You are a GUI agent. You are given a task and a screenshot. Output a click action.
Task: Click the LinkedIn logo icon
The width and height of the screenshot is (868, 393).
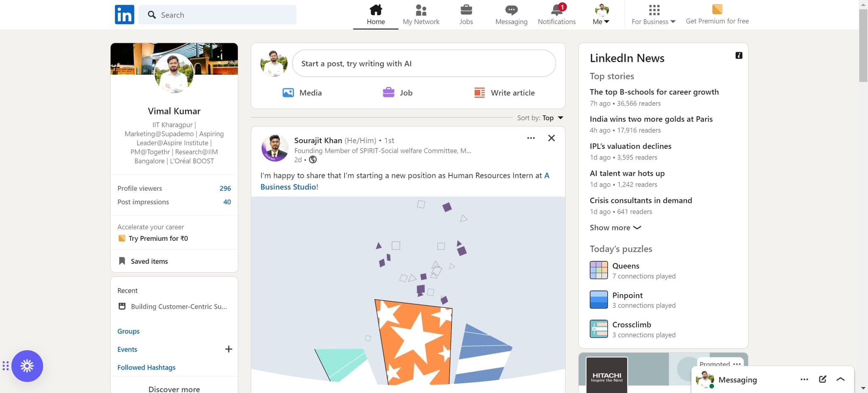click(x=124, y=15)
